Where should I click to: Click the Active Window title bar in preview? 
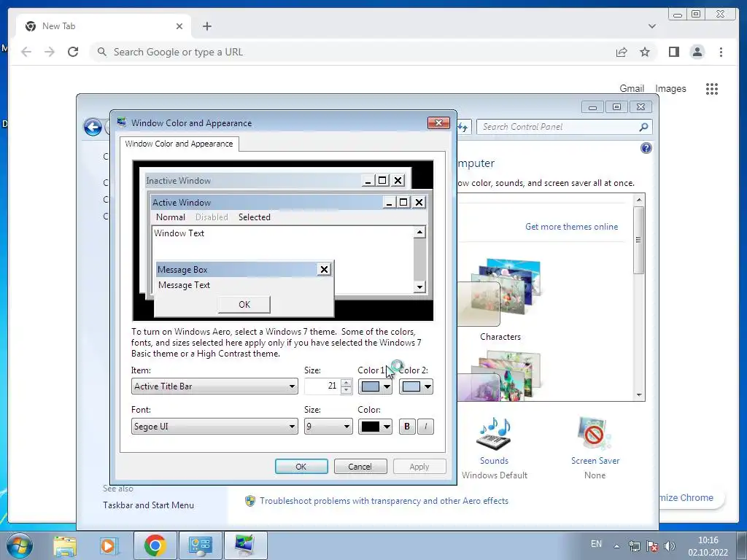pos(267,203)
